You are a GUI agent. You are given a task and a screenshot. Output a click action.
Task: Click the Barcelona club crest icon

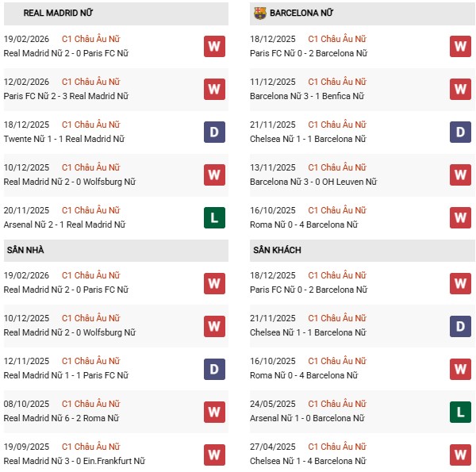pyautogui.click(x=259, y=13)
